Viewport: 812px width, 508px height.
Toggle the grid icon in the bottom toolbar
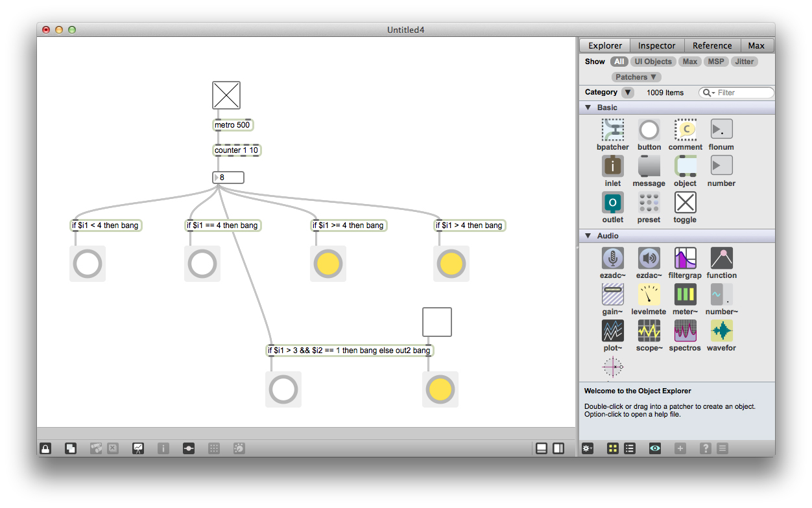tap(213, 448)
